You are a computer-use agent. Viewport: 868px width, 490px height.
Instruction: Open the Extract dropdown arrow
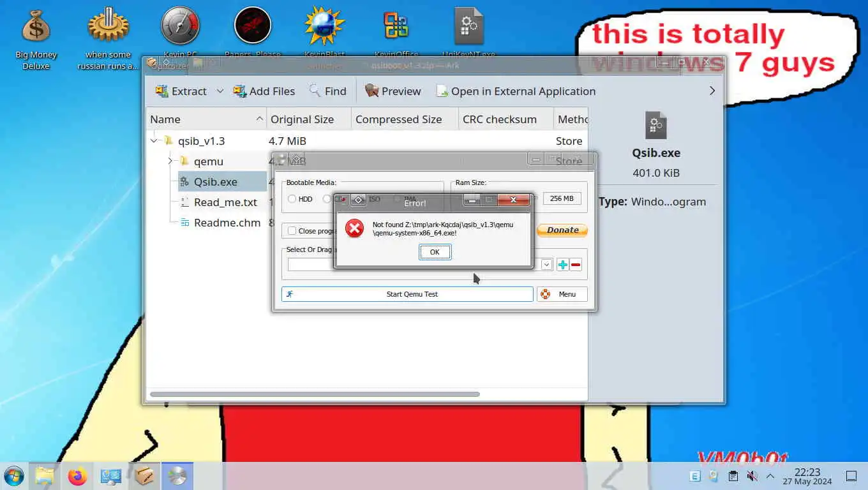pos(220,91)
